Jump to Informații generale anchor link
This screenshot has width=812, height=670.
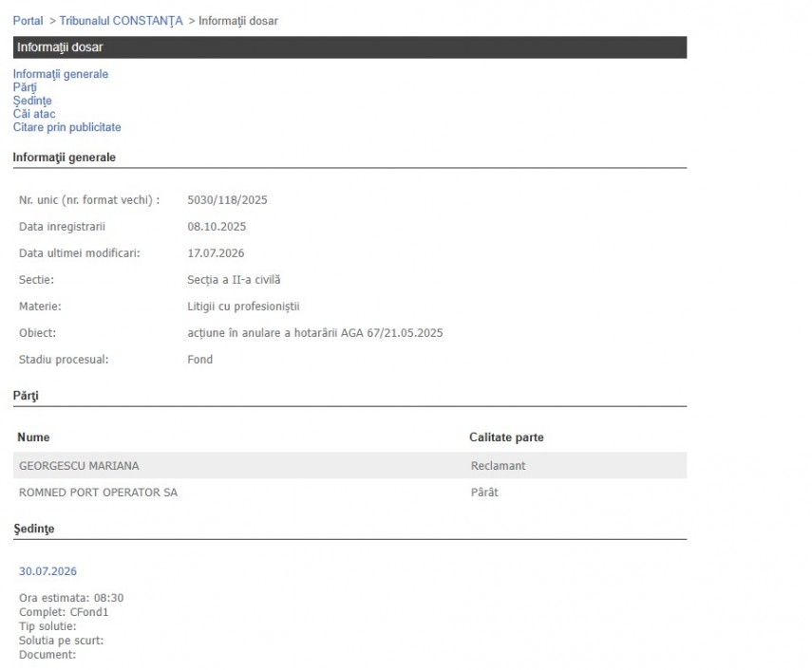coord(61,74)
